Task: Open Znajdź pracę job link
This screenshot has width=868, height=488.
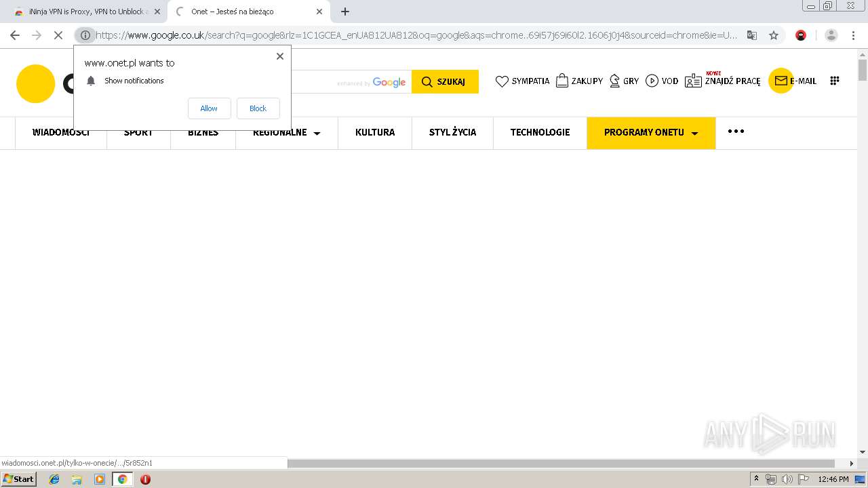Action: click(723, 81)
